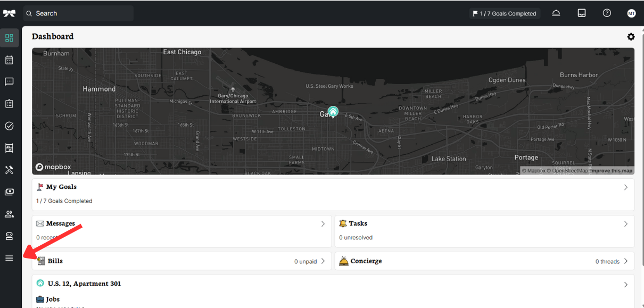Image resolution: width=644 pixels, height=308 pixels.
Task: Click inside the Search field
Action: pyautogui.click(x=78, y=13)
